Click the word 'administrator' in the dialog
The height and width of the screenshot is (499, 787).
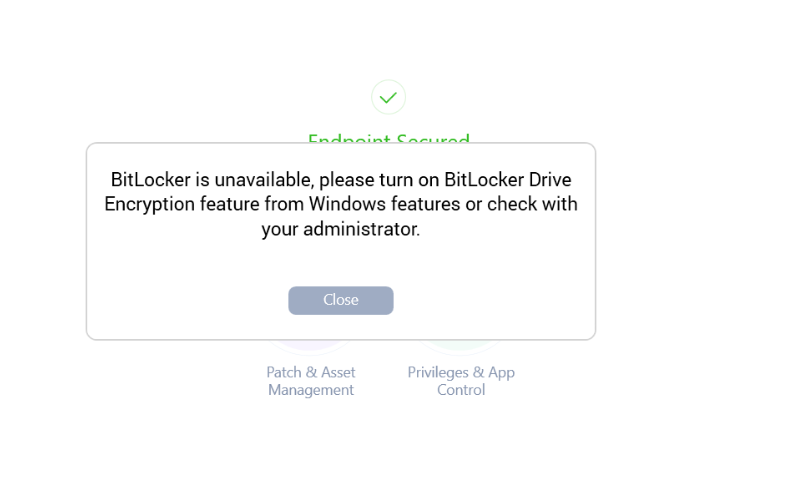coord(360,229)
